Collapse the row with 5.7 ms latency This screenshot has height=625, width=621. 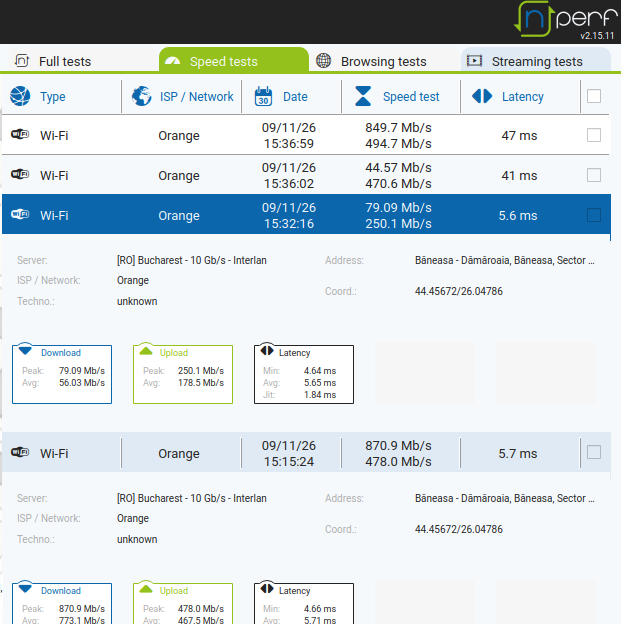[x=306, y=453]
